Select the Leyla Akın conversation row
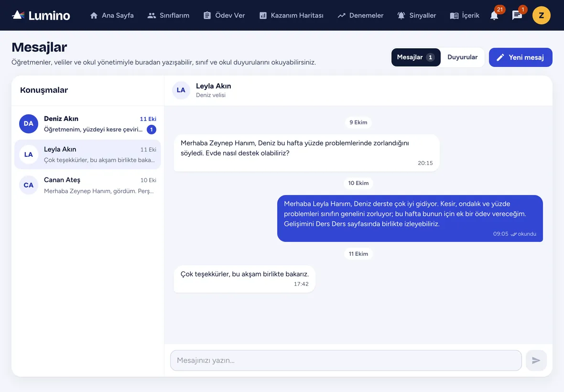Viewport: 564px width, 392px height. pyautogui.click(x=87, y=154)
